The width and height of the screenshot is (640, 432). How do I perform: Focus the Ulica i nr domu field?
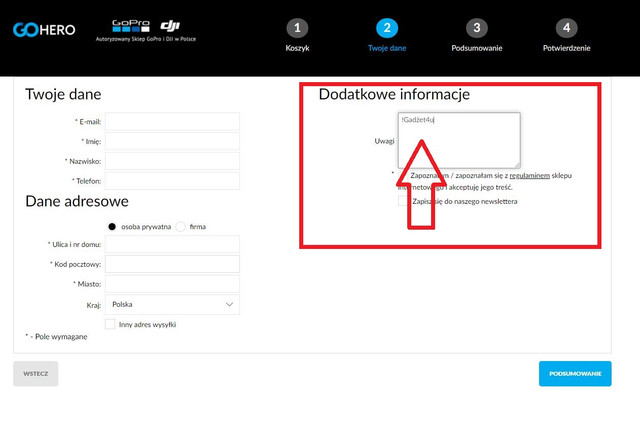coord(172,244)
